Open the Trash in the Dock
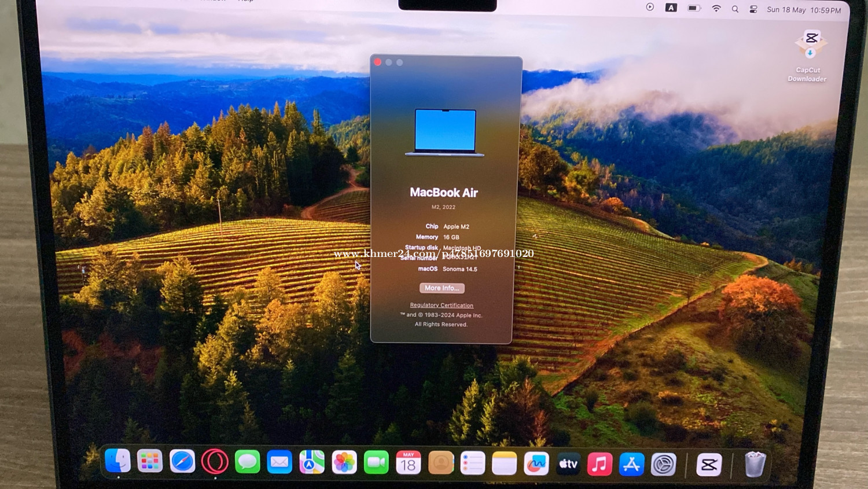The height and width of the screenshot is (489, 868). pyautogui.click(x=755, y=464)
